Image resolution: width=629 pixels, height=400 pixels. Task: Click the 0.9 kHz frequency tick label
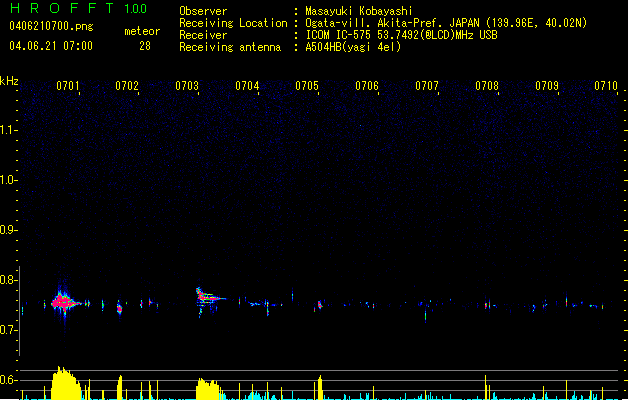[8, 230]
